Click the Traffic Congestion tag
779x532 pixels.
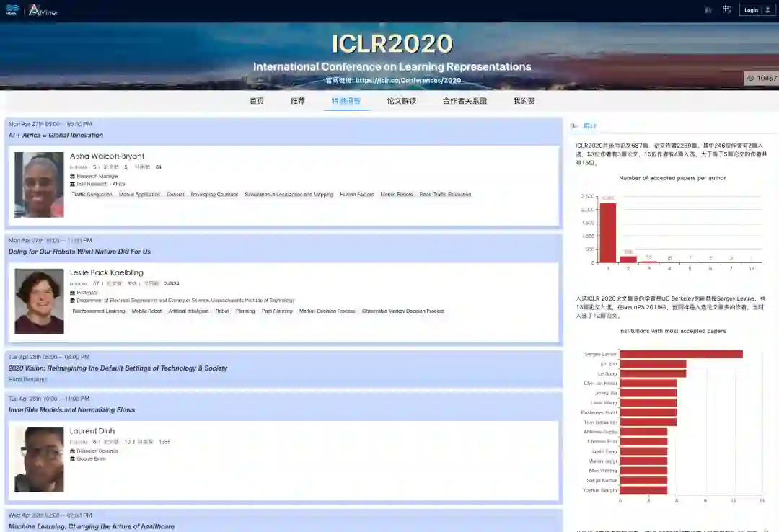[92, 195]
